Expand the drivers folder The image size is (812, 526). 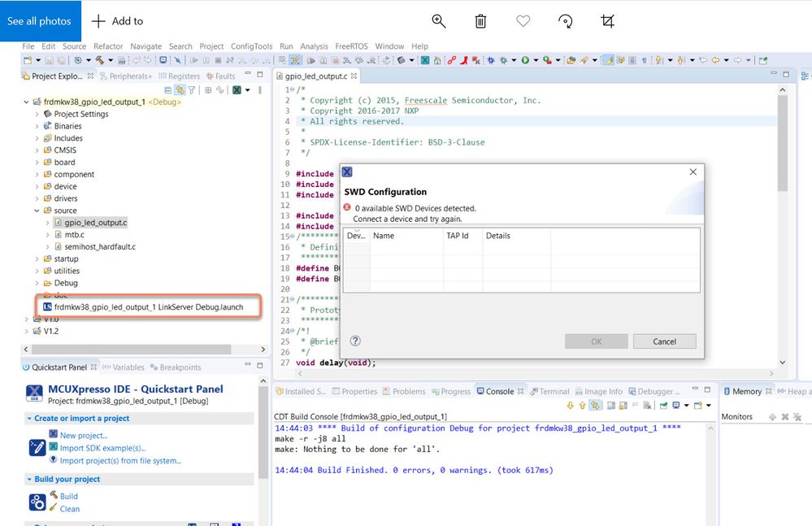37,198
